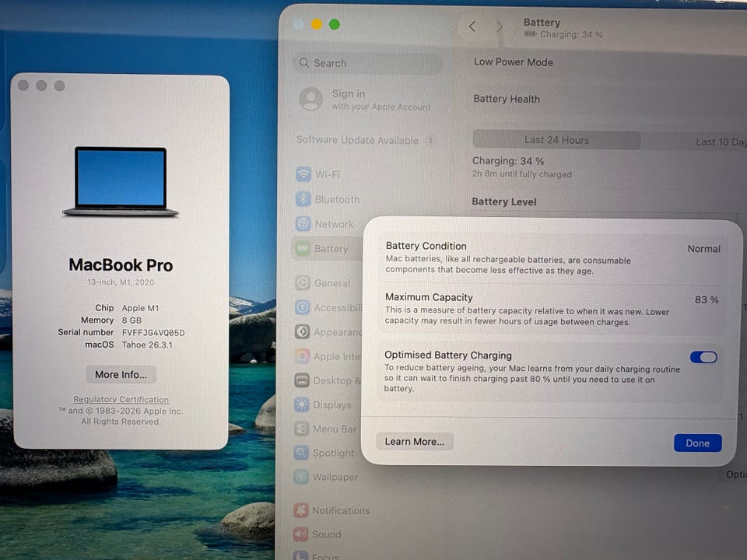Click the yellow minimize button in Settings
The width and height of the screenshot is (747, 560).
tap(317, 24)
